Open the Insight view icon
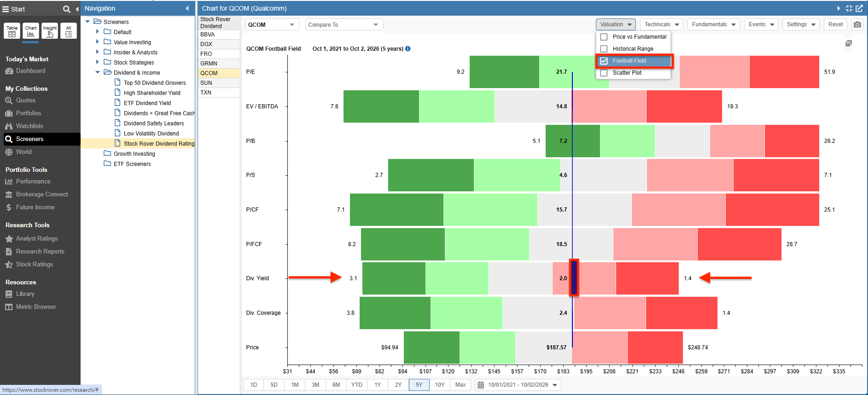The height and width of the screenshot is (395, 868). (50, 31)
